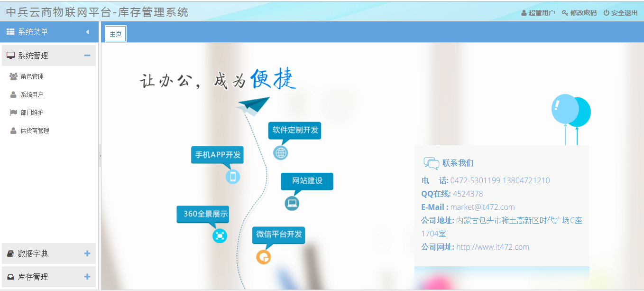Screen dimensions: 644x291
Task: Select 部门维护 menu entry
Action: tap(32, 113)
